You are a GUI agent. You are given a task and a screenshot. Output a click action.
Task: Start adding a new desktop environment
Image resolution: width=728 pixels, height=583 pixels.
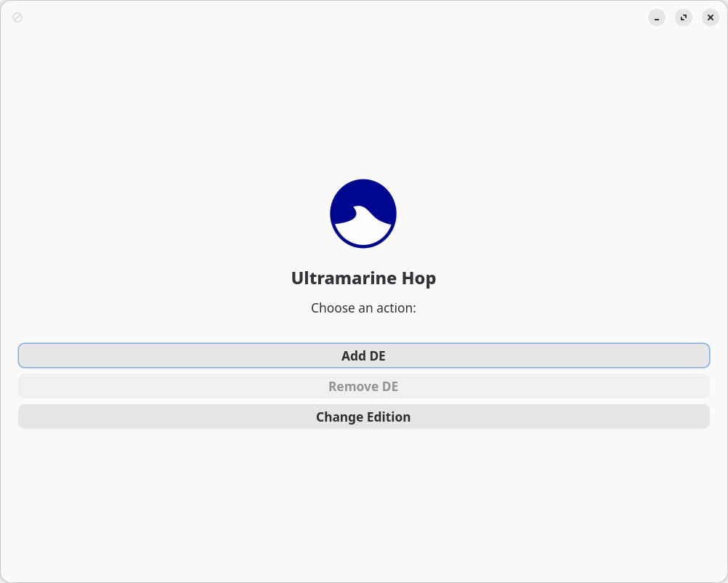tap(363, 355)
